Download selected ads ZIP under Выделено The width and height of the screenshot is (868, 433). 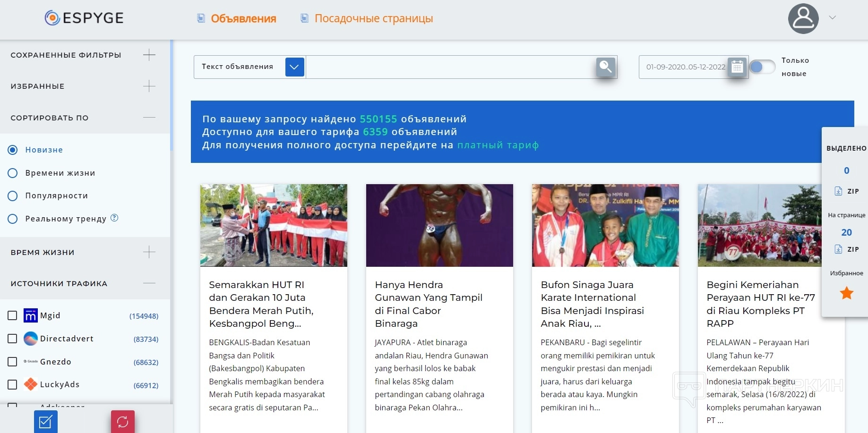[x=847, y=191]
